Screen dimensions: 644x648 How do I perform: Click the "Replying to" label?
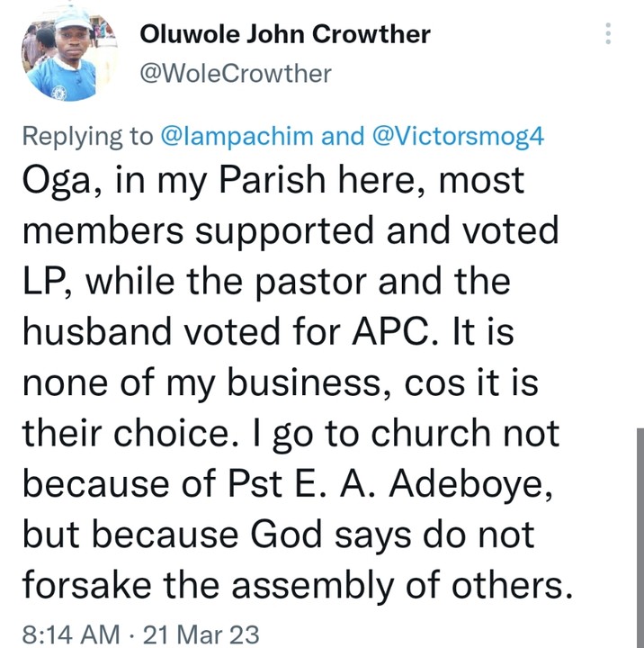(86, 136)
